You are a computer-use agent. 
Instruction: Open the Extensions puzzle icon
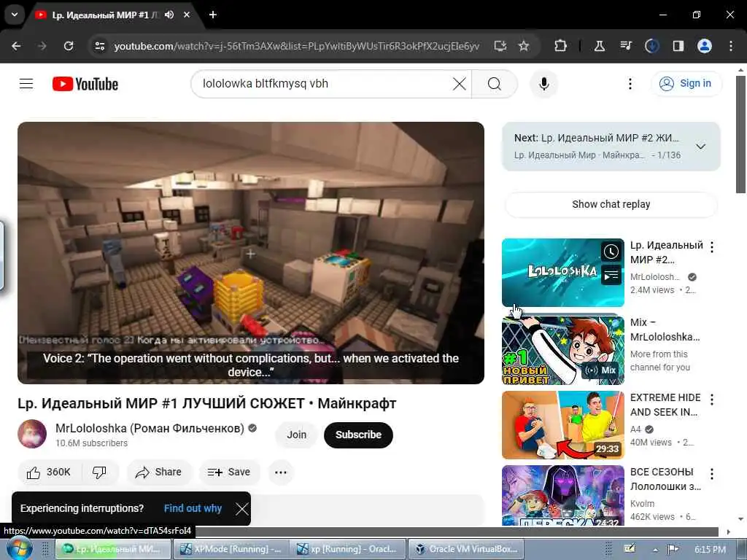click(x=561, y=46)
